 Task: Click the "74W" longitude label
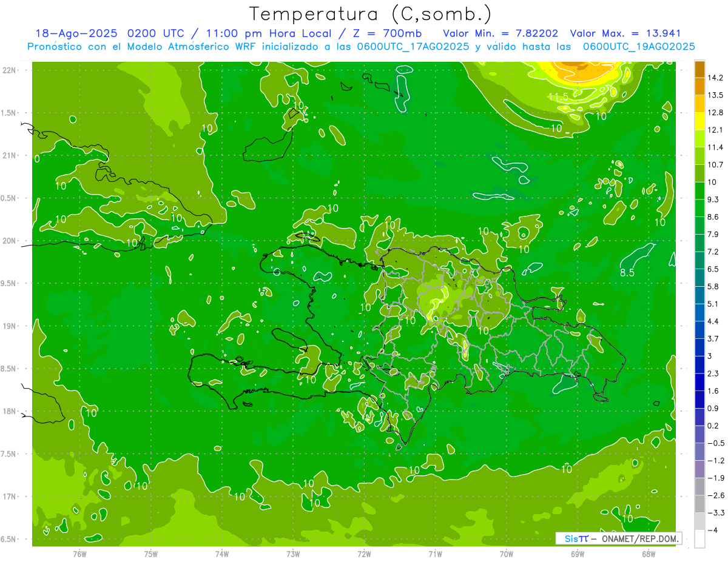pos(222,554)
